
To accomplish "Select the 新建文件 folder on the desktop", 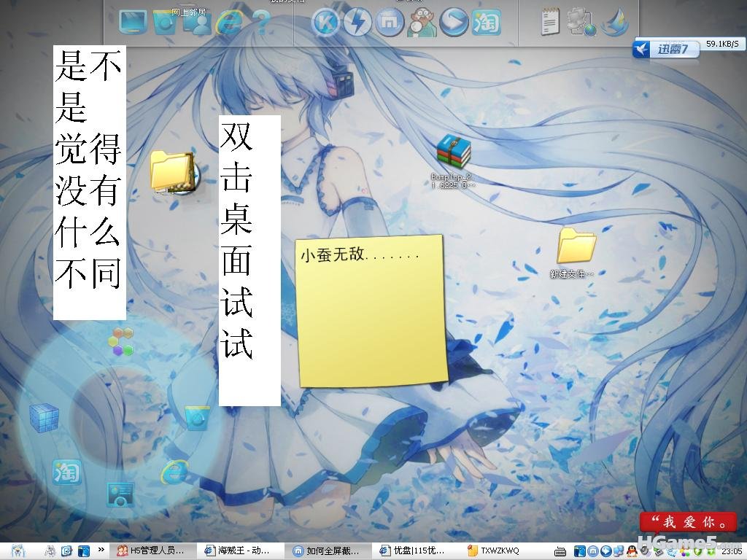I will [576, 246].
